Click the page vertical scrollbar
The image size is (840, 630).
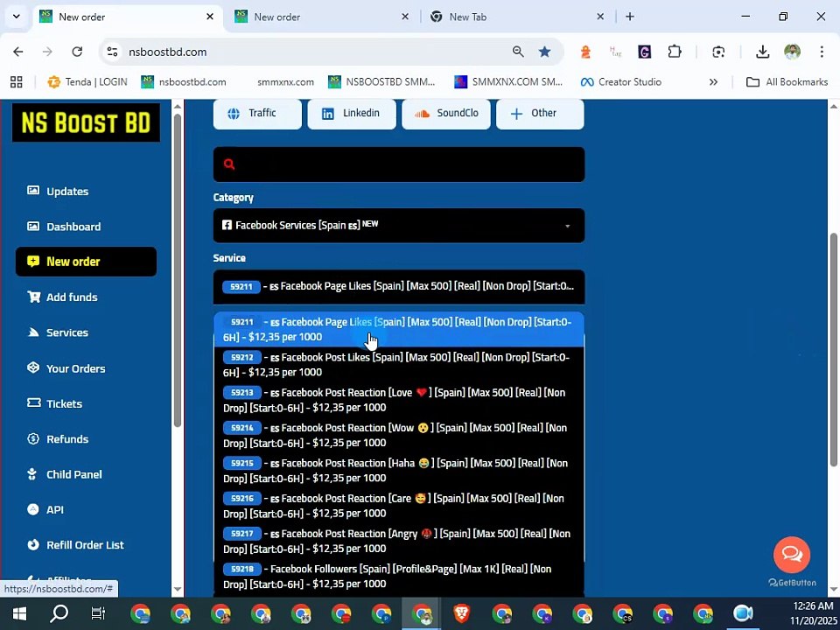834,350
